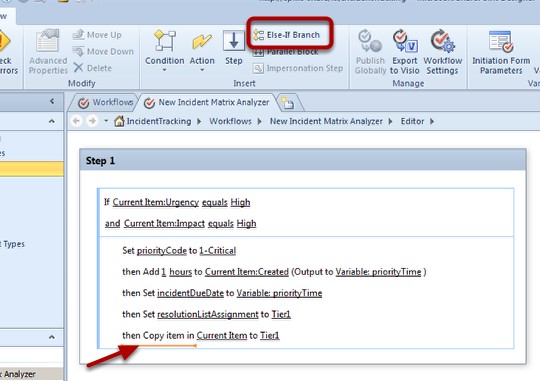This screenshot has height=381, width=540.
Task: Insert a Parallel Block
Action: pos(286,52)
